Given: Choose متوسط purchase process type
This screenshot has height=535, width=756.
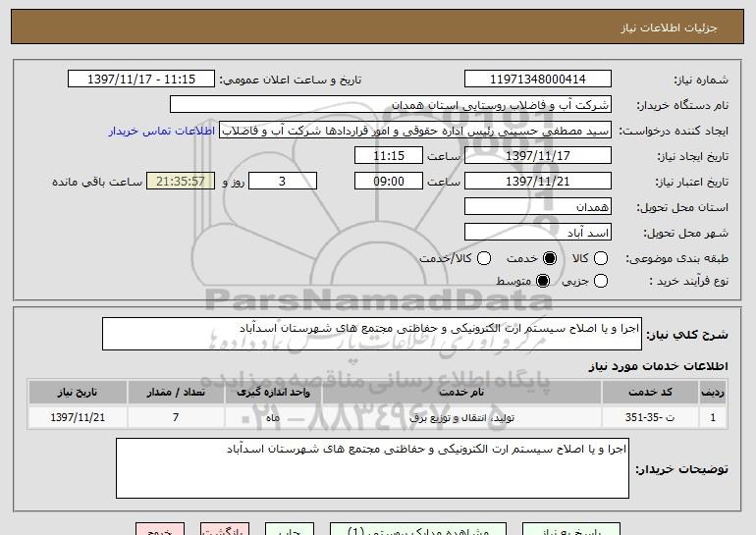Looking at the screenshot, I should pos(543,281).
